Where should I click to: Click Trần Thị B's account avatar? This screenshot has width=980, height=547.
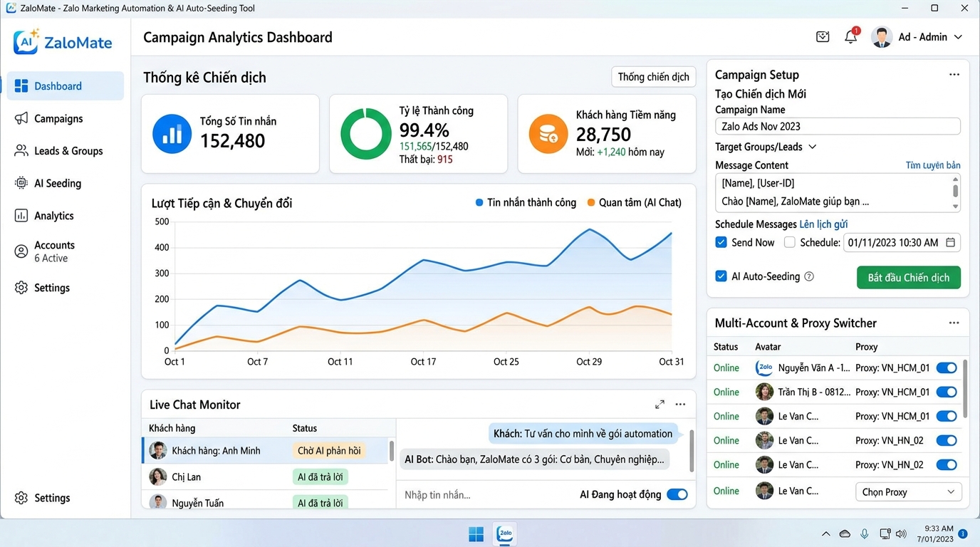pyautogui.click(x=764, y=392)
